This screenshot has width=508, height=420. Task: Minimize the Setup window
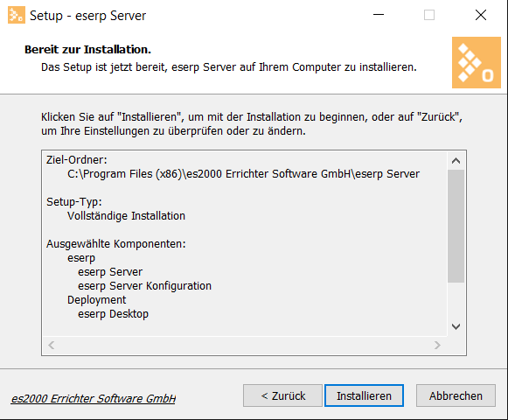379,15
